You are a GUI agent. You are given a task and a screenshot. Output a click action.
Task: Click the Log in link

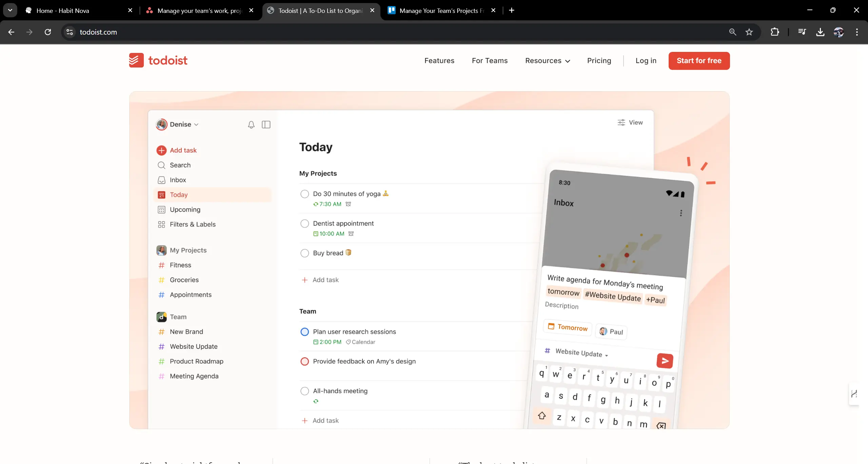coord(646,61)
